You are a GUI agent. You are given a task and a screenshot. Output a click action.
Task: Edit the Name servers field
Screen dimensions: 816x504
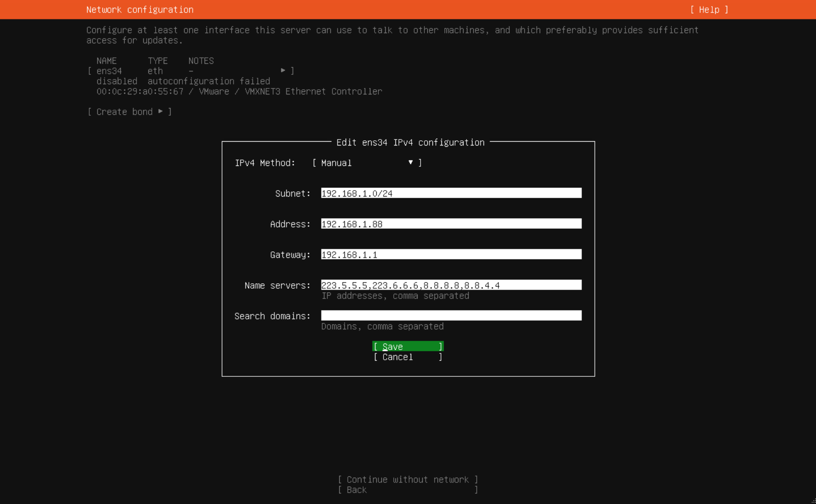(x=451, y=285)
